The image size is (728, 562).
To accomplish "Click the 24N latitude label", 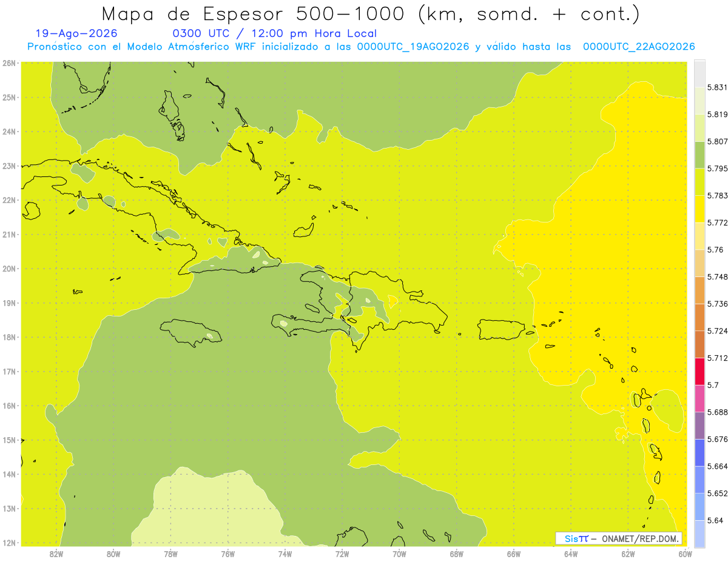I will pyautogui.click(x=9, y=131).
